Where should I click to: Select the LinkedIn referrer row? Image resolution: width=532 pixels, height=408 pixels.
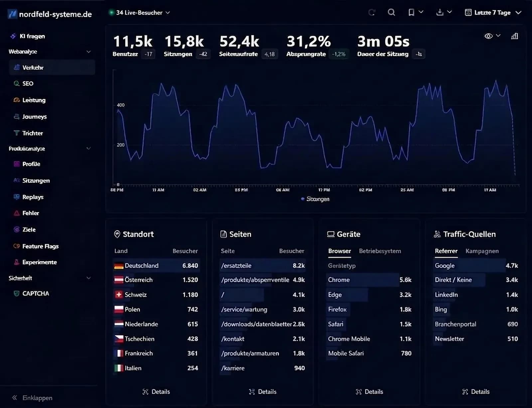[476, 295]
